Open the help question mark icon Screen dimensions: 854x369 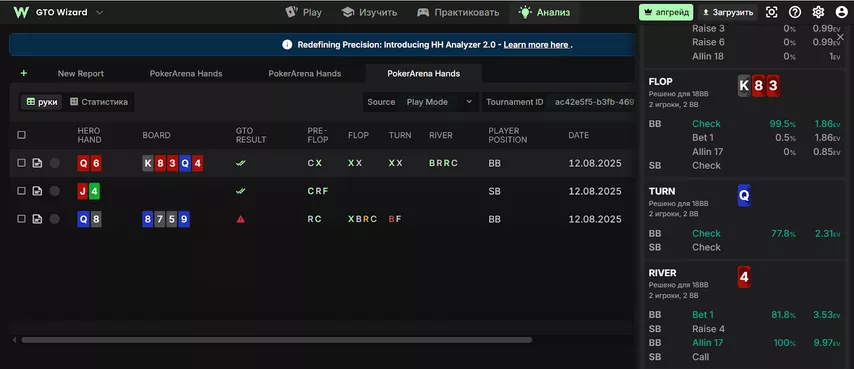click(795, 12)
